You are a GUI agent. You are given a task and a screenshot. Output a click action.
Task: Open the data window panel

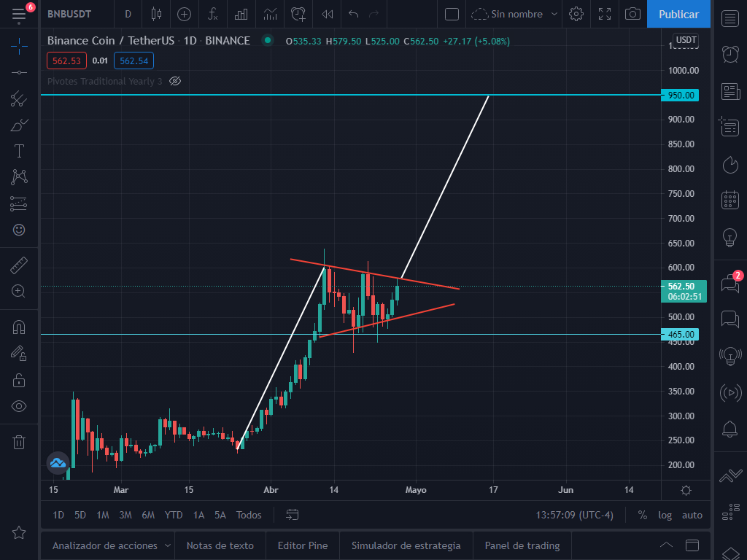pyautogui.click(x=729, y=127)
